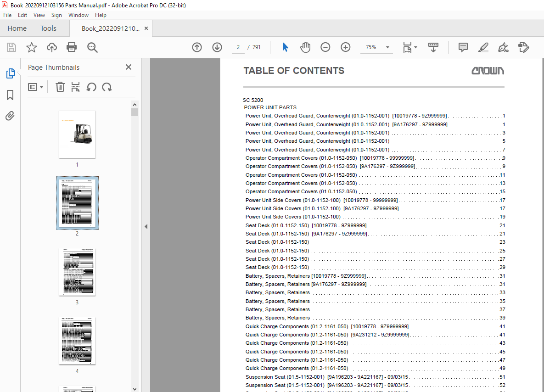544x392 pixels.
Task: Click the Save file icon
Action: click(x=11, y=47)
